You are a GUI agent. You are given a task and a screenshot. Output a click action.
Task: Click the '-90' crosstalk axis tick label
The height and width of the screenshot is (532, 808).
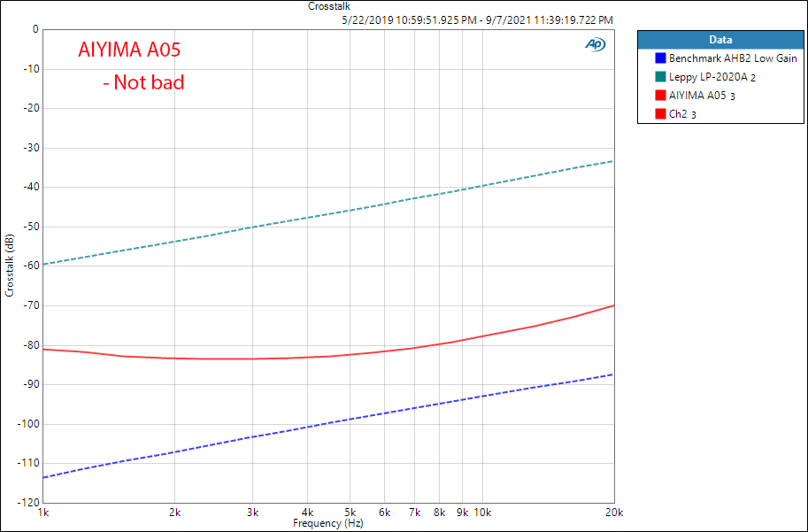point(30,384)
